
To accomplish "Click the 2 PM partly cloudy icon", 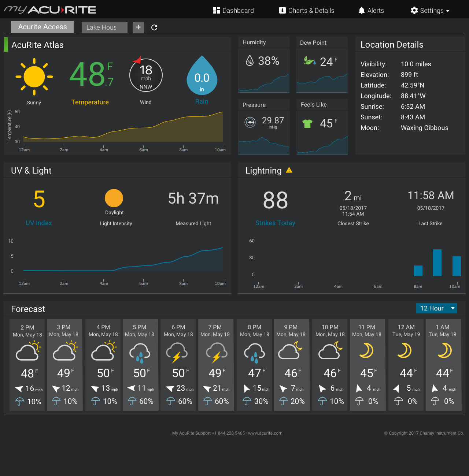I will [29, 351].
